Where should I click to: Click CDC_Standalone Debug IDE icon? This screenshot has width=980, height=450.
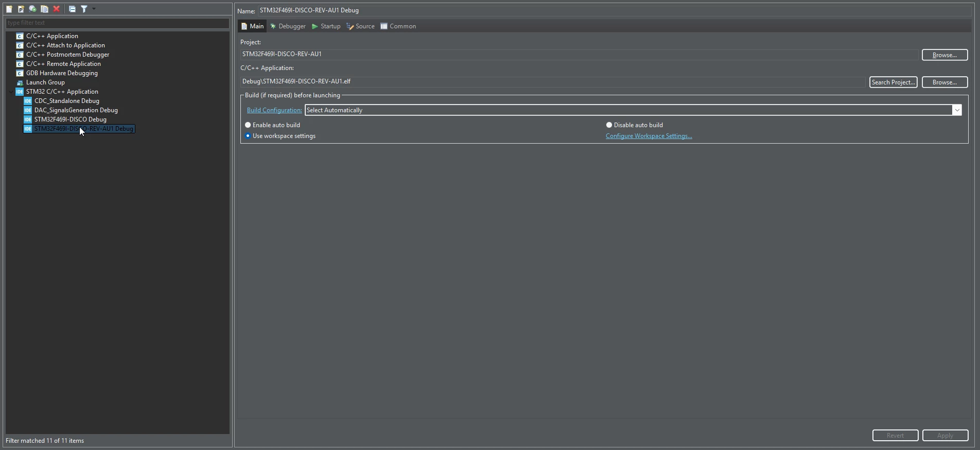28,101
